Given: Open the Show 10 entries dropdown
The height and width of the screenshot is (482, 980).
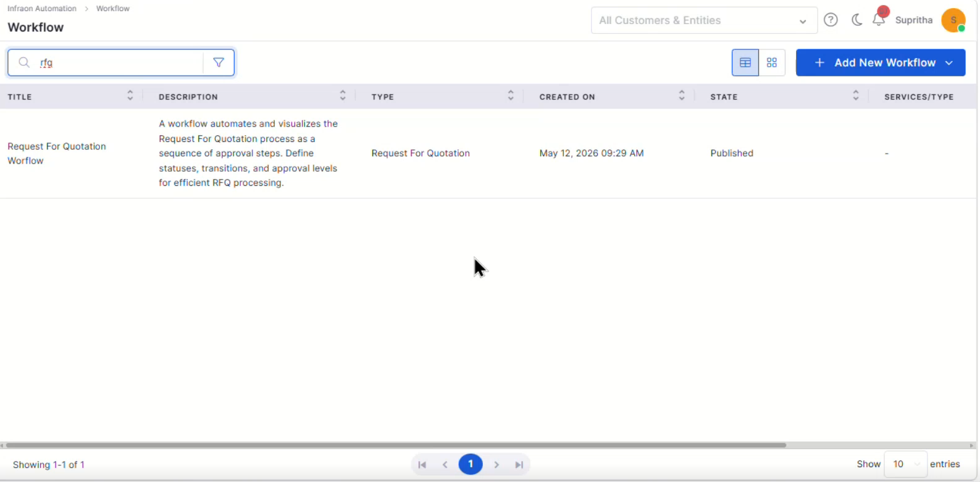Looking at the screenshot, I should [x=906, y=464].
